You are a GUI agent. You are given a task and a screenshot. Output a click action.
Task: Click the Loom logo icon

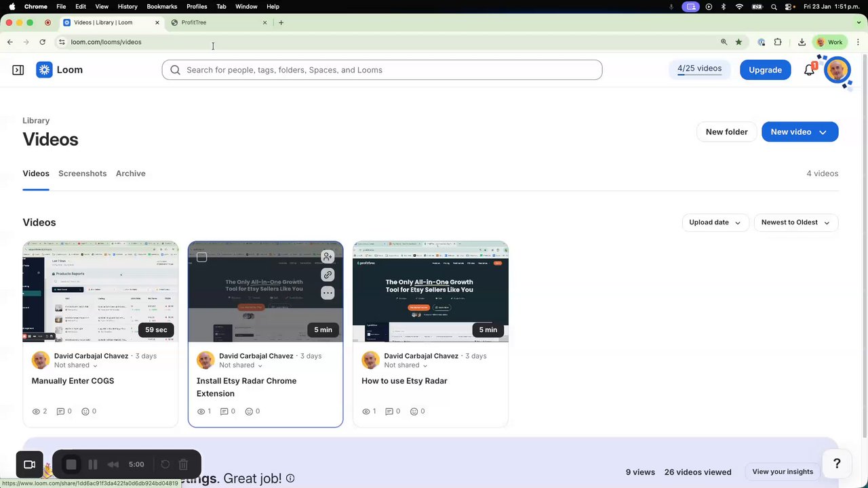click(44, 70)
